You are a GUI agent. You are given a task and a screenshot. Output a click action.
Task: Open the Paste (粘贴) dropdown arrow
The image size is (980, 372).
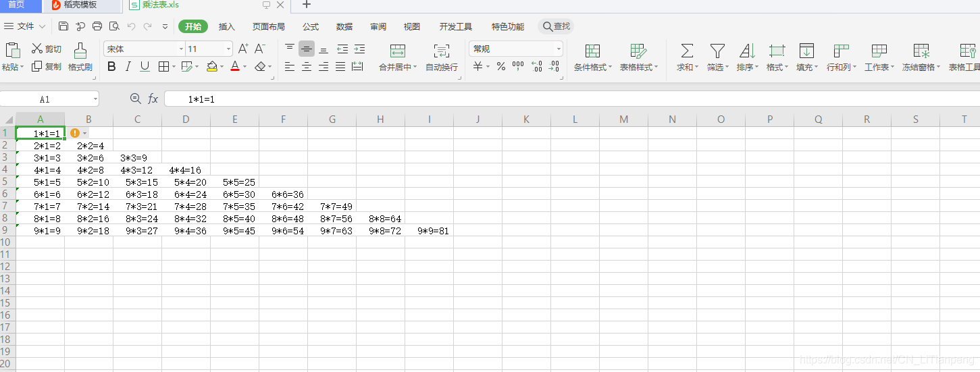[x=22, y=67]
